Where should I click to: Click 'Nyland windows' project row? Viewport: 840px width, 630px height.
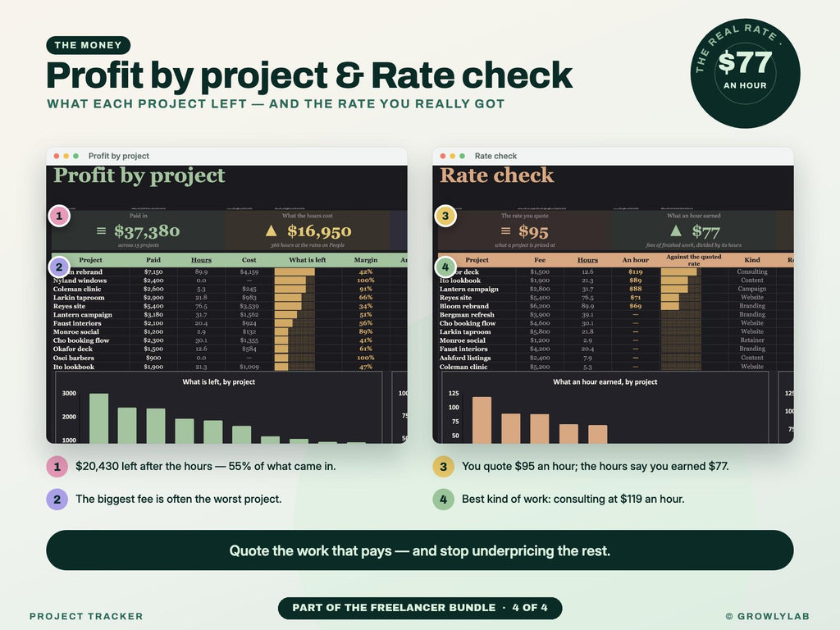(230, 281)
